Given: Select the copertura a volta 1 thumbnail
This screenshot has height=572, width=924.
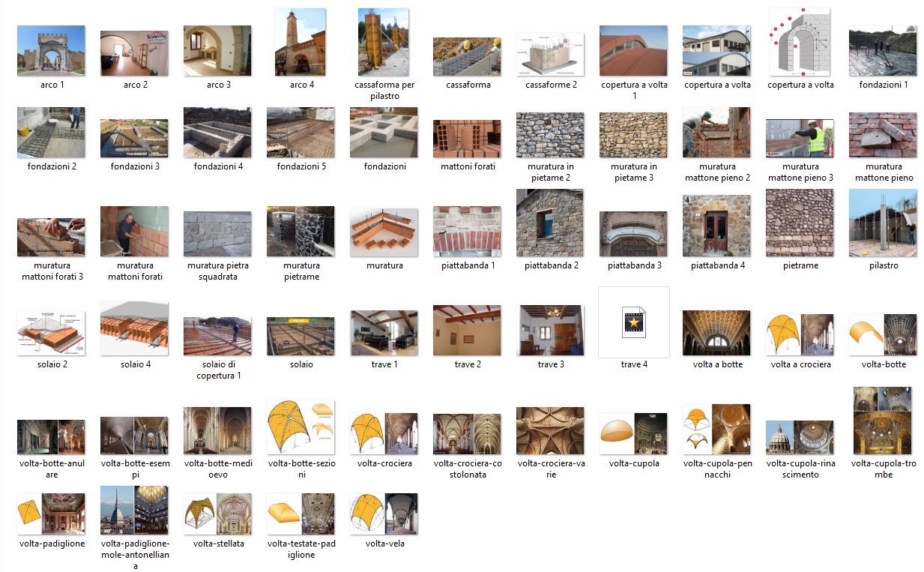Looking at the screenshot, I should tap(633, 51).
